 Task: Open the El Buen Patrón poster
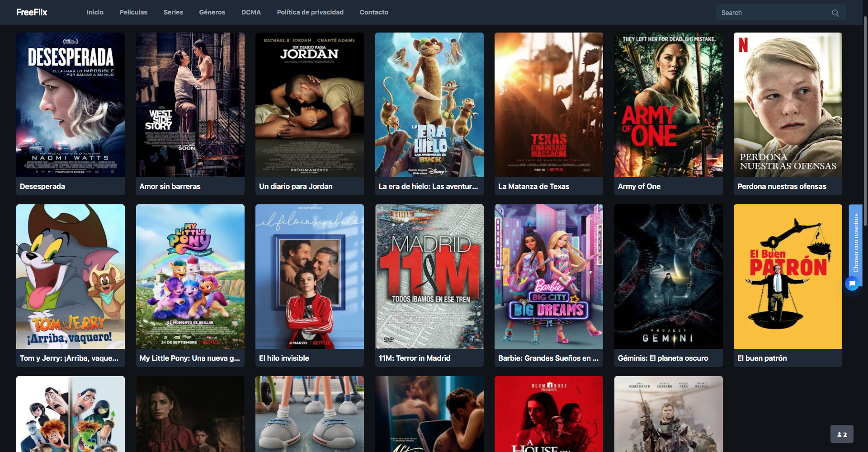click(x=788, y=277)
